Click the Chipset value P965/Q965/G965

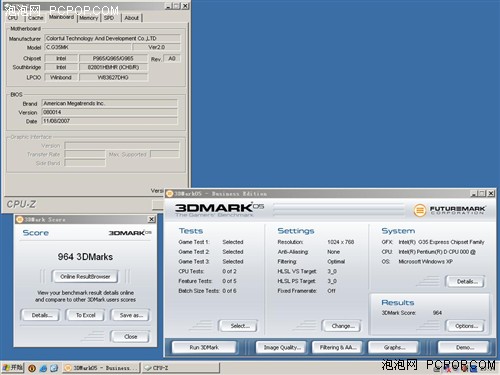point(113,58)
